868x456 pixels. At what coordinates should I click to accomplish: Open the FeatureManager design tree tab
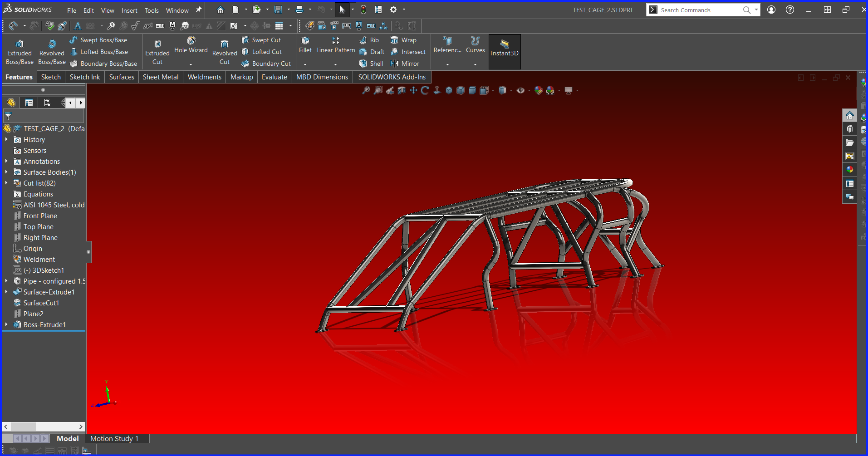point(11,103)
